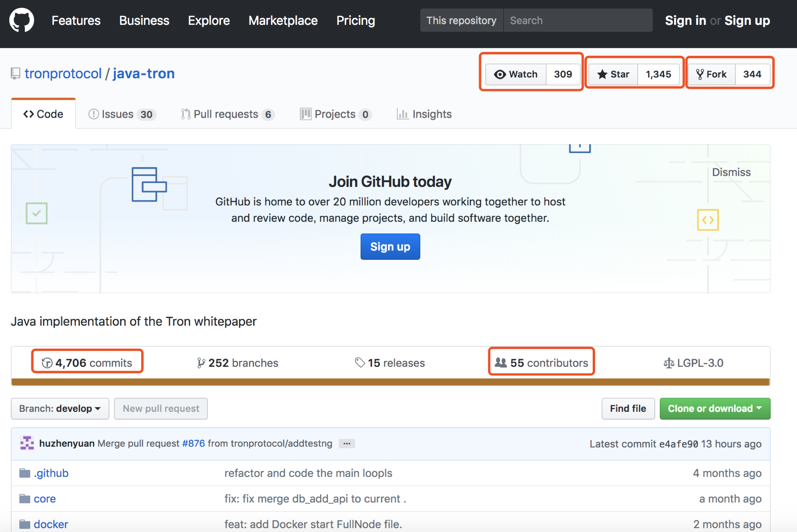
Task: View the 4,706 commits history
Action: [87, 363]
